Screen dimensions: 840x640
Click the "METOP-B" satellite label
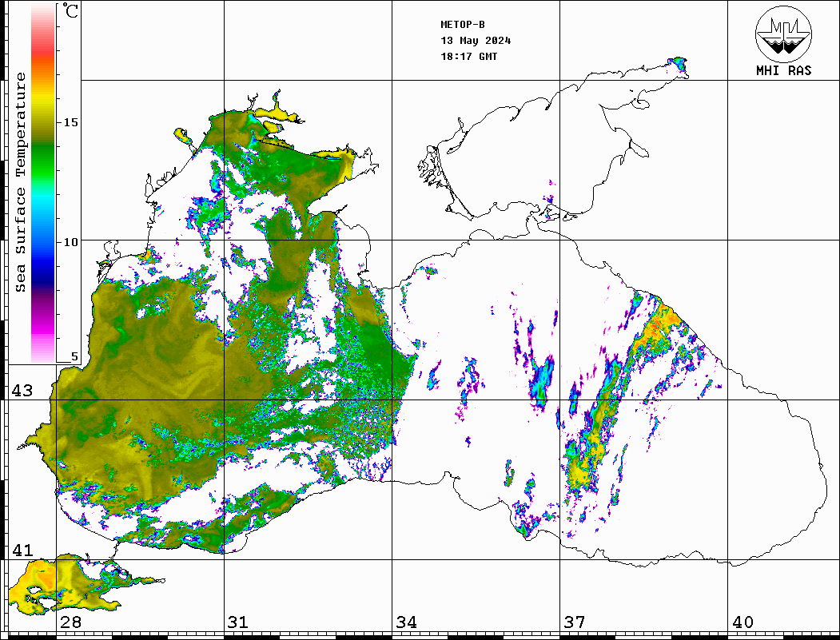[x=463, y=25]
